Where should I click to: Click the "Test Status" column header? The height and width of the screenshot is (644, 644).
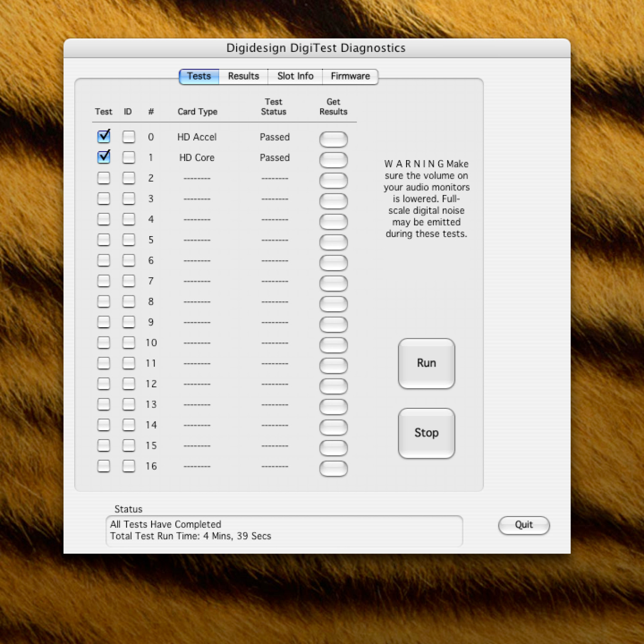(274, 106)
